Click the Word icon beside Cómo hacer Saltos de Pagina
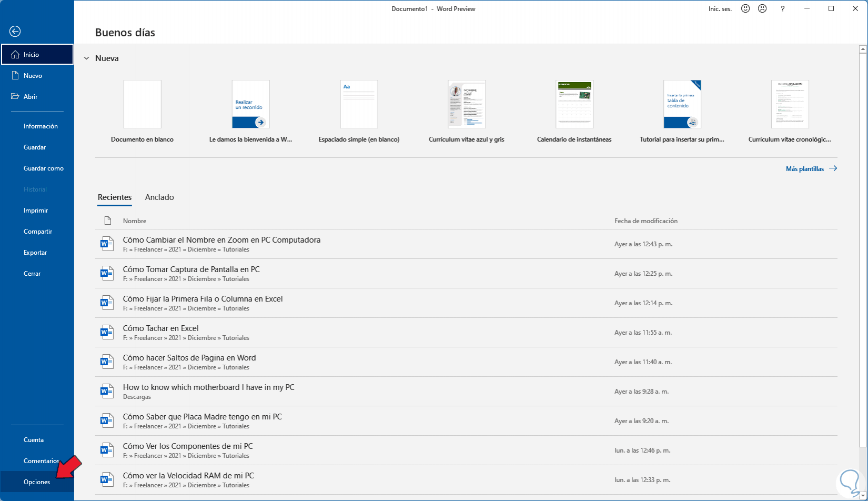 [107, 362]
